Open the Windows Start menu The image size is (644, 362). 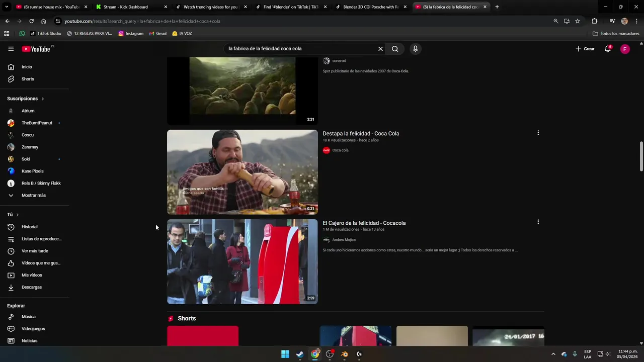coord(285,354)
